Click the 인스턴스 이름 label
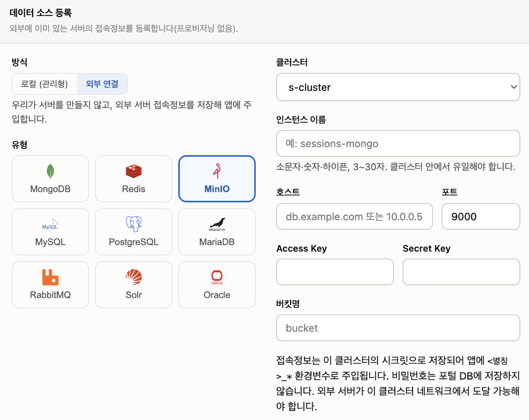This screenshot has width=529, height=420. coord(301,119)
